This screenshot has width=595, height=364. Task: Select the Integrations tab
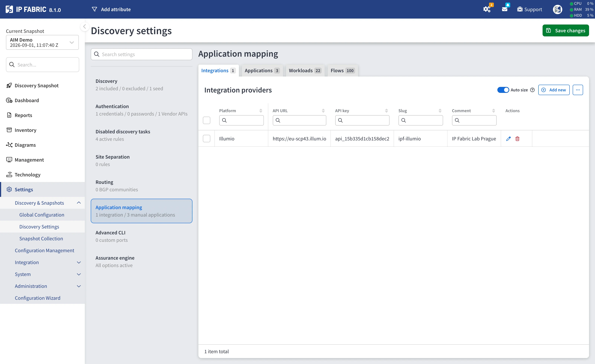(218, 70)
